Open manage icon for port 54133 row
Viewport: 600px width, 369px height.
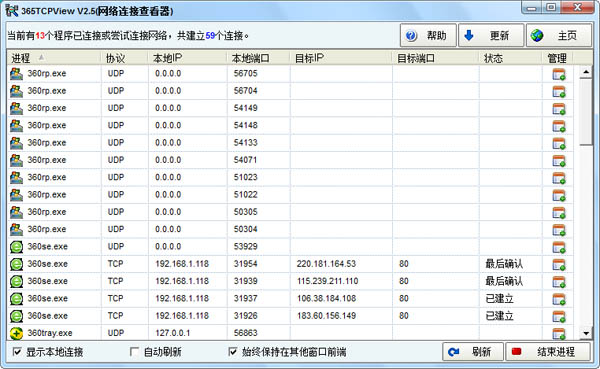tap(559, 143)
